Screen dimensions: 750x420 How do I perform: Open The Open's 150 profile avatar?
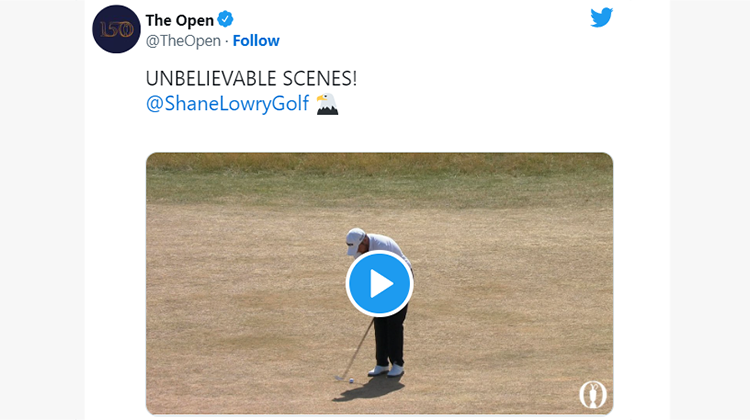(116, 29)
